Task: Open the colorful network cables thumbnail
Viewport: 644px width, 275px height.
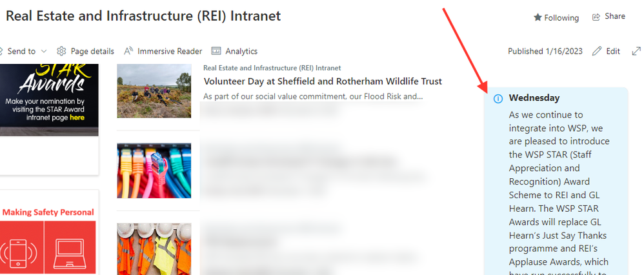Action: coord(154,170)
